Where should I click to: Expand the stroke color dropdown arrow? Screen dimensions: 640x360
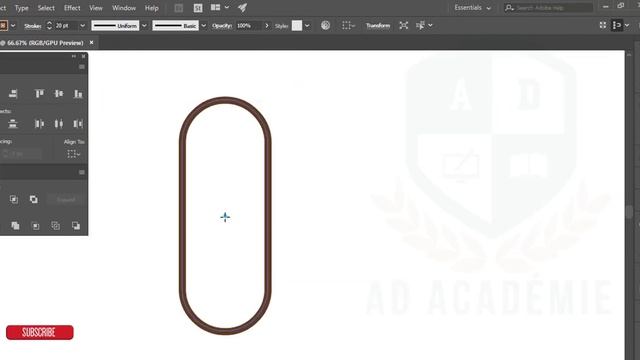point(13,26)
